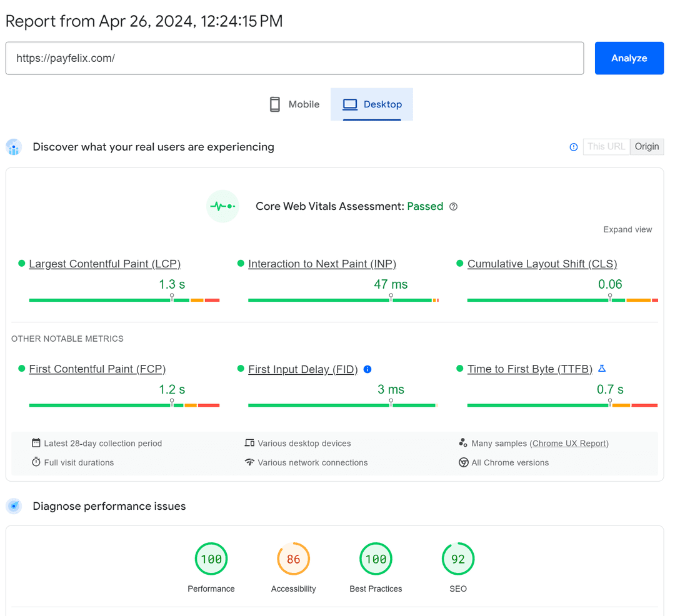675x616 pixels.
Task: Click the devices icon for desktop devices
Action: (249, 443)
